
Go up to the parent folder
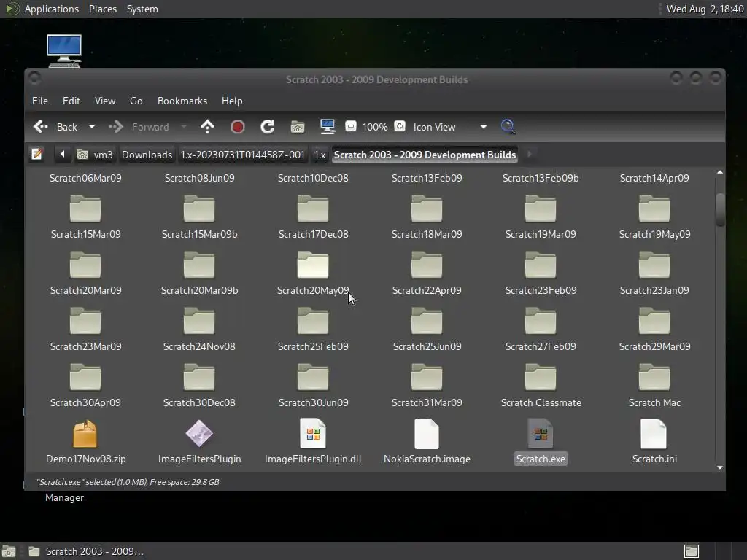pos(207,127)
